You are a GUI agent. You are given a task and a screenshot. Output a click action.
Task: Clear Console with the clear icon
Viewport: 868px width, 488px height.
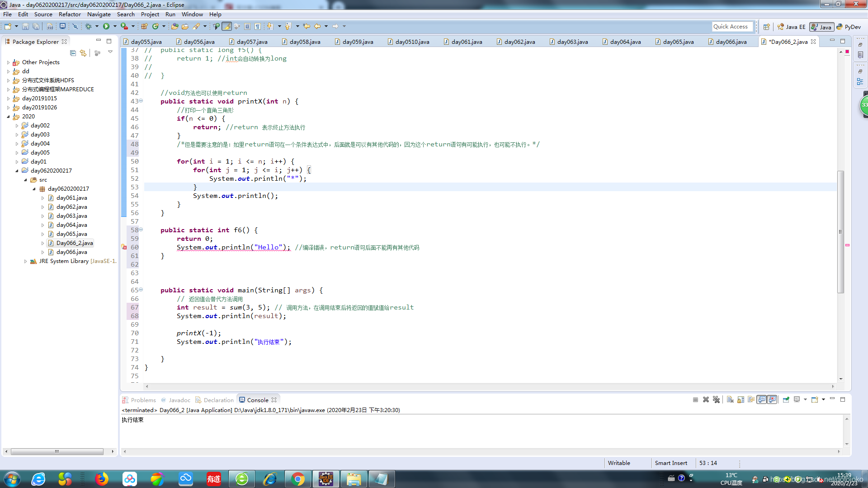[x=730, y=399]
